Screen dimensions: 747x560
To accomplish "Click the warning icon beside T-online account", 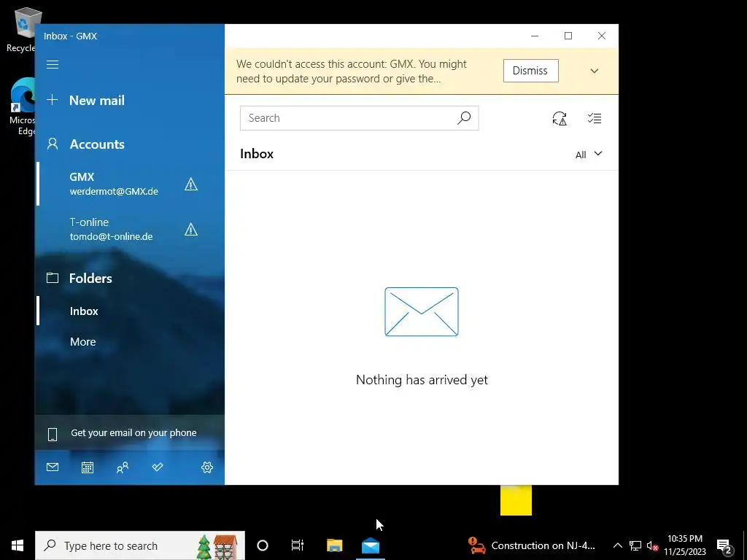I will click(191, 230).
